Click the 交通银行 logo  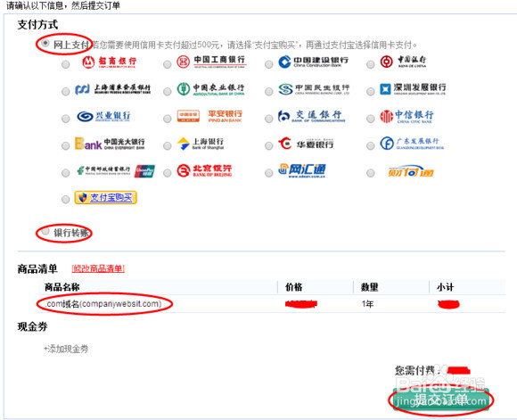coord(311,116)
